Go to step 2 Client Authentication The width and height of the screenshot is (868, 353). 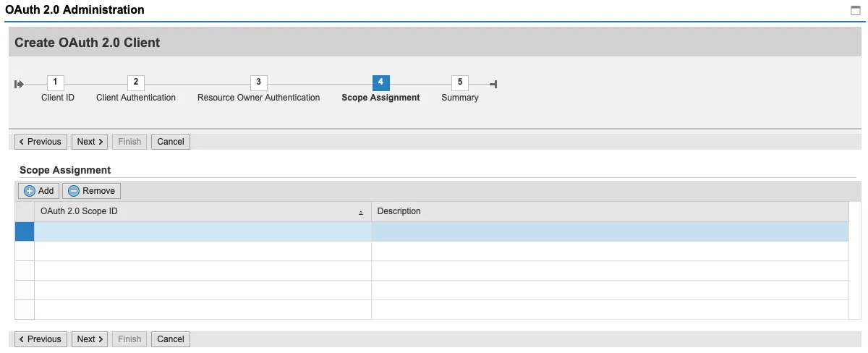135,82
